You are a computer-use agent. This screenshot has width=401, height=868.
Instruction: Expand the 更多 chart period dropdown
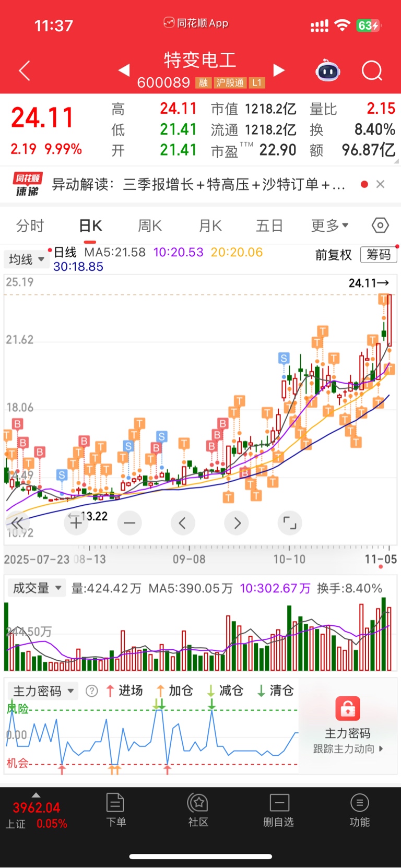point(329,226)
